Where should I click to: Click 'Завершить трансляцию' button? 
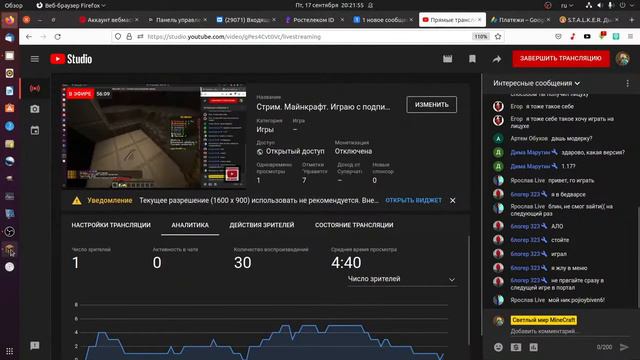coord(561,58)
